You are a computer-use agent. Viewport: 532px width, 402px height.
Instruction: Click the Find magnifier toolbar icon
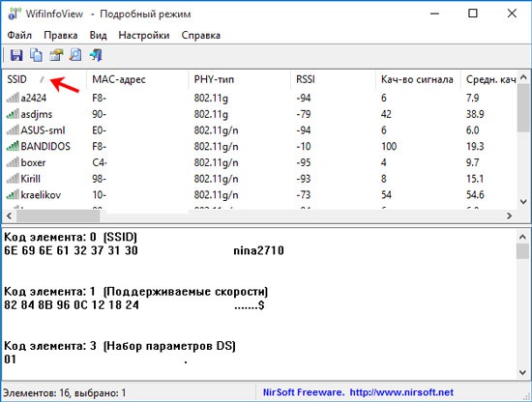tap(75, 54)
